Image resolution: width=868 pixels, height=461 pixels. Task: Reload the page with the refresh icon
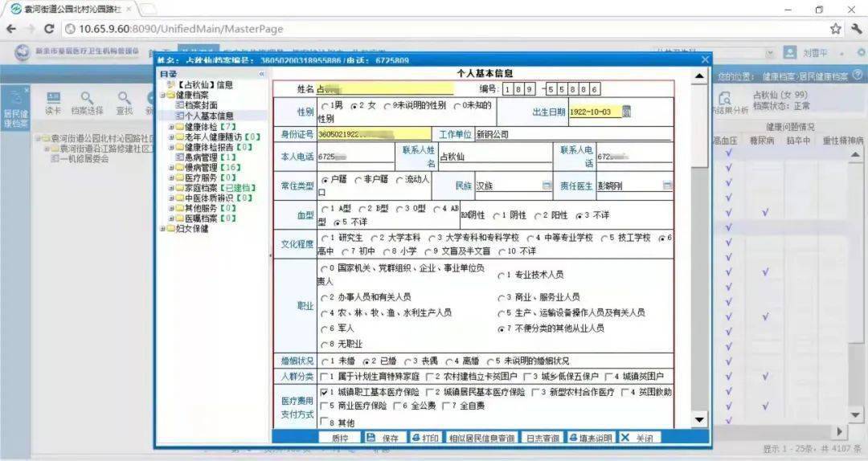pos(49,29)
